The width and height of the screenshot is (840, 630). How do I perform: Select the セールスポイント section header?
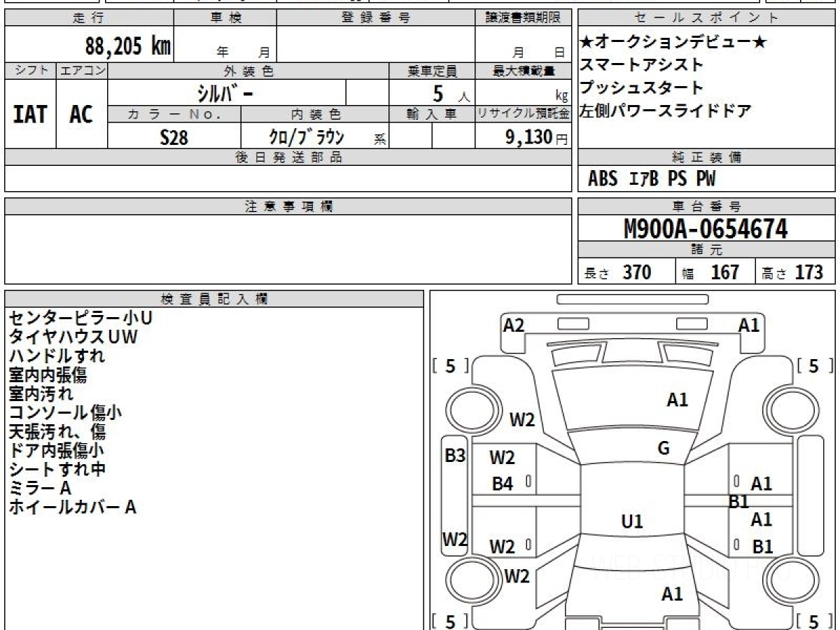click(x=706, y=18)
